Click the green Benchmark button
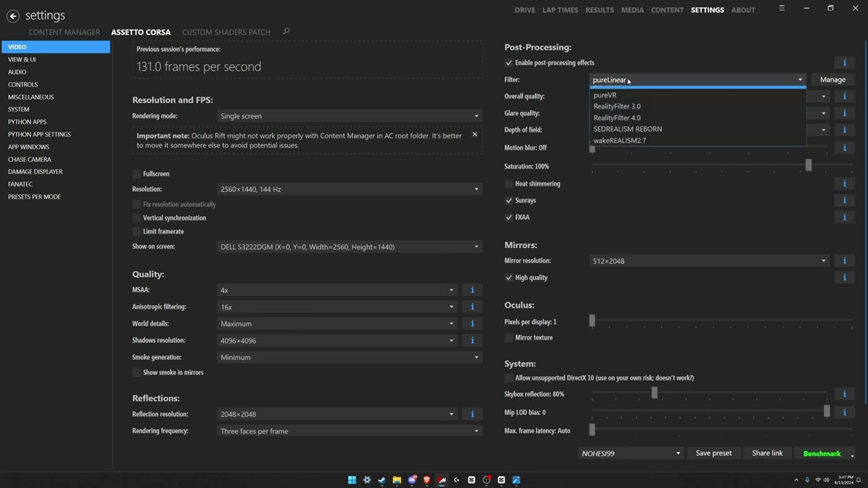This screenshot has width=868, height=488. (x=822, y=453)
